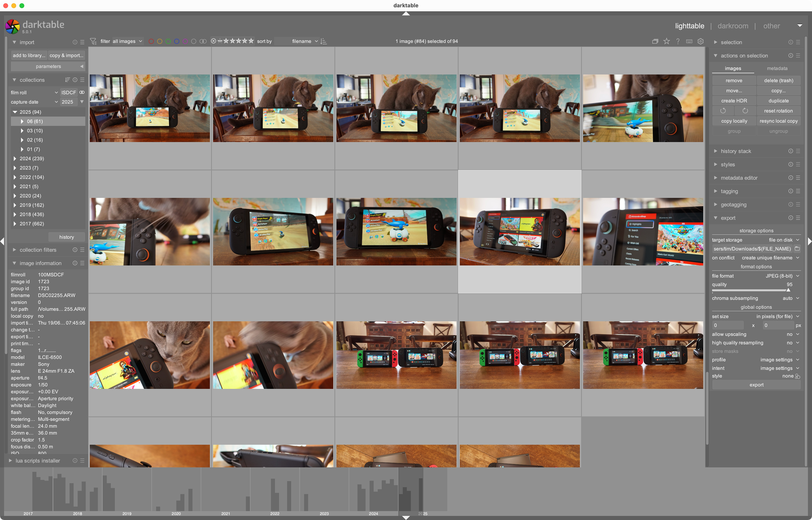
Task: Select the highlighted Switch thumbnail in row two
Action: coord(519,231)
